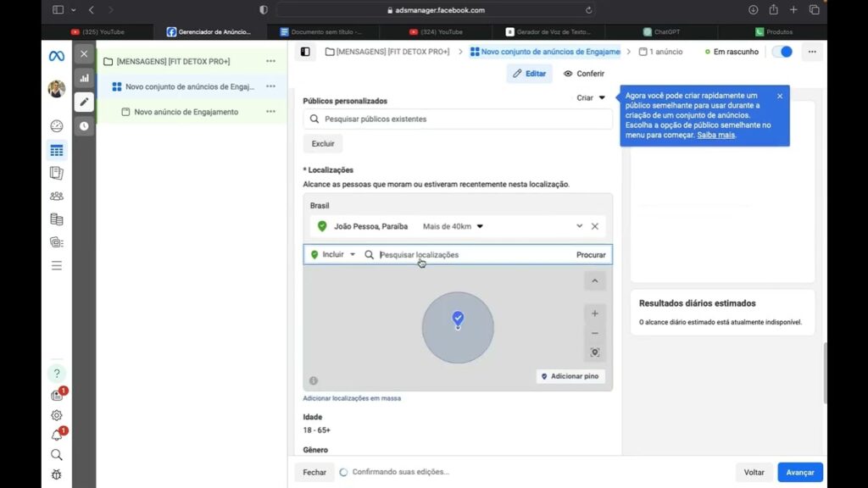The height and width of the screenshot is (488, 868).
Task: Open the campaigns table grid icon
Action: coord(56,151)
